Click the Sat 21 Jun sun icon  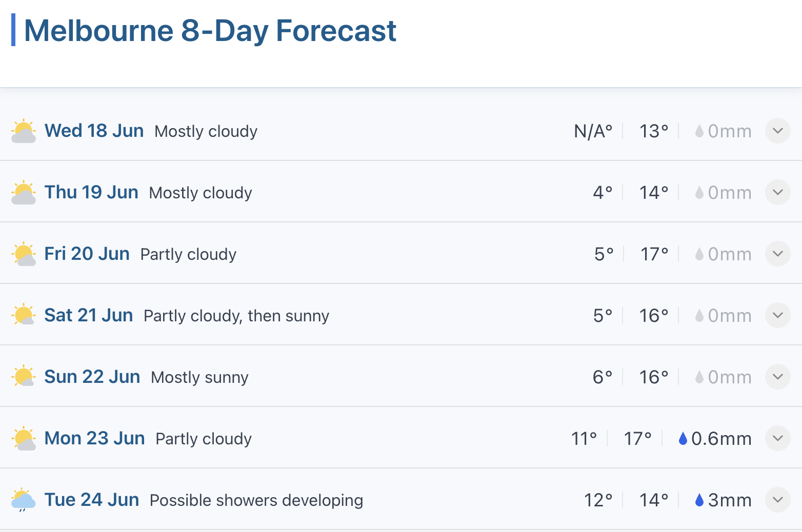pos(24,316)
